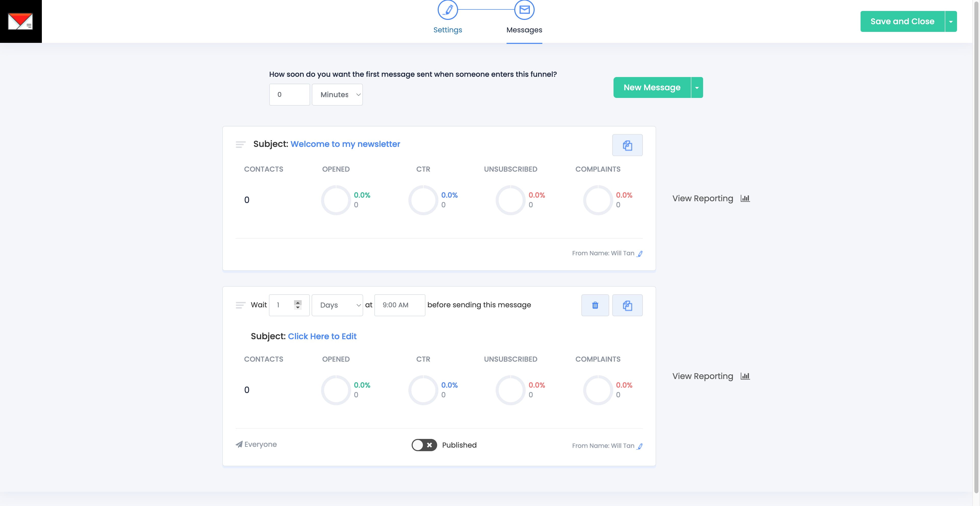
Task: Open the 'Click Here to Edit' subject link
Action: (x=322, y=336)
